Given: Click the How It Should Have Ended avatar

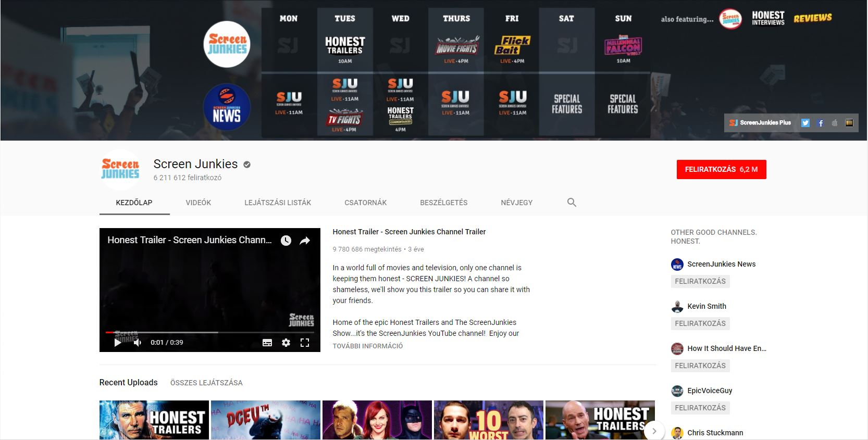Looking at the screenshot, I should [677, 349].
